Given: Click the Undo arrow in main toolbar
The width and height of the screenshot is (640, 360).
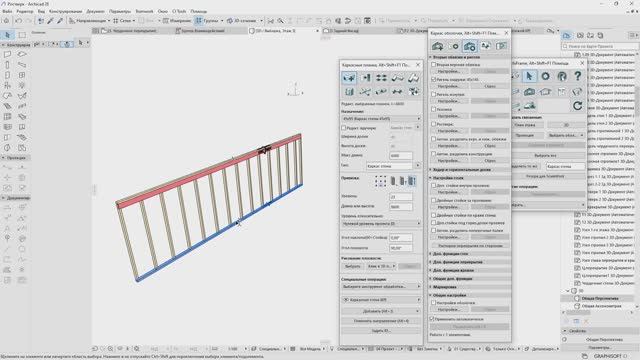Looking at the screenshot, I should click(18, 20).
